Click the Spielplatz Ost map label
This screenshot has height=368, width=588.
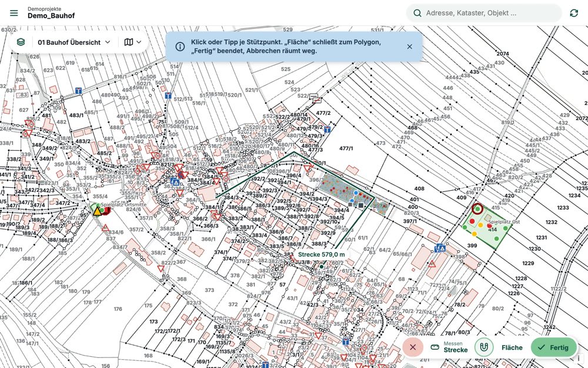coord(504,222)
